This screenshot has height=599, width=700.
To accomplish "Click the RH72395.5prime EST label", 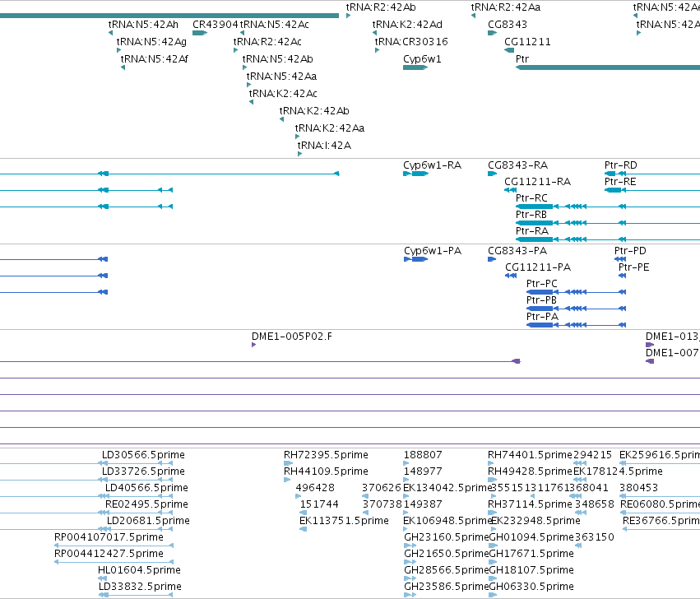I will click(x=327, y=455).
